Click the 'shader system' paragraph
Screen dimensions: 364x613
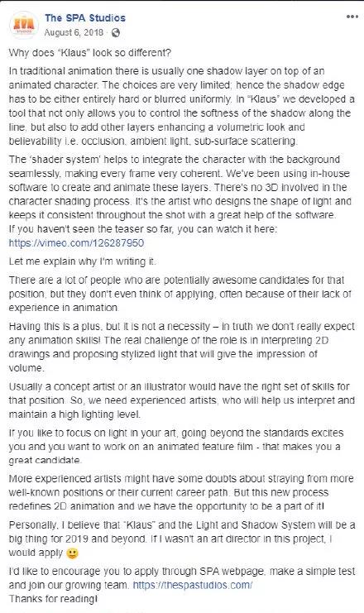click(180, 187)
